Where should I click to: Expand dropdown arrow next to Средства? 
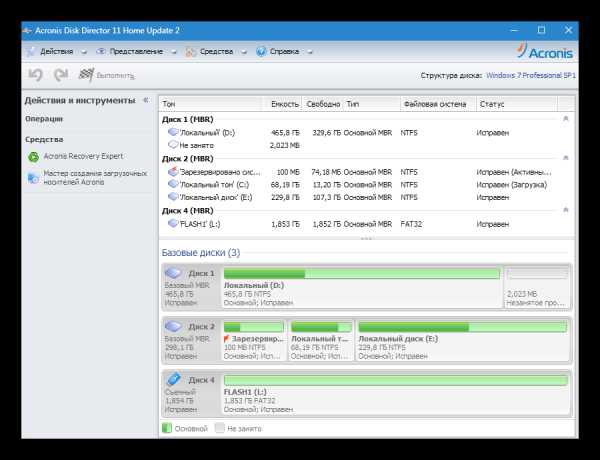pos(244,52)
